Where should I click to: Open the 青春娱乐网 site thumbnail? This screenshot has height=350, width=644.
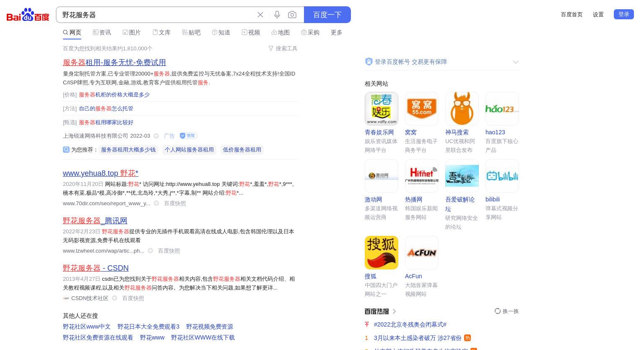click(382, 109)
